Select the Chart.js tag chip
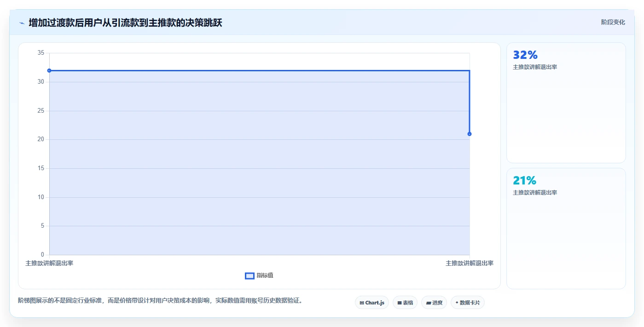This screenshot has height=327, width=644. tap(372, 303)
